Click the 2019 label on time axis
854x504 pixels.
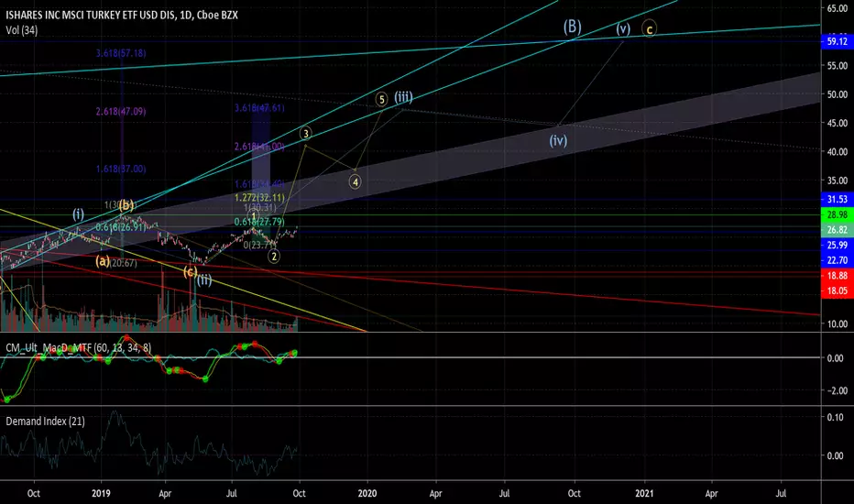coord(101,494)
